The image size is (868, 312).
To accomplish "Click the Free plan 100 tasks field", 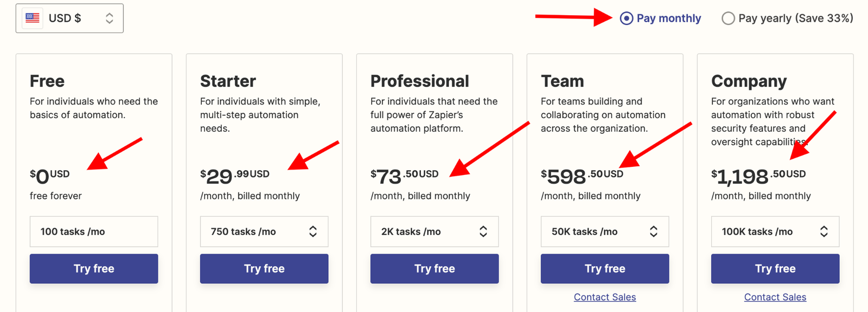I will 94,231.
